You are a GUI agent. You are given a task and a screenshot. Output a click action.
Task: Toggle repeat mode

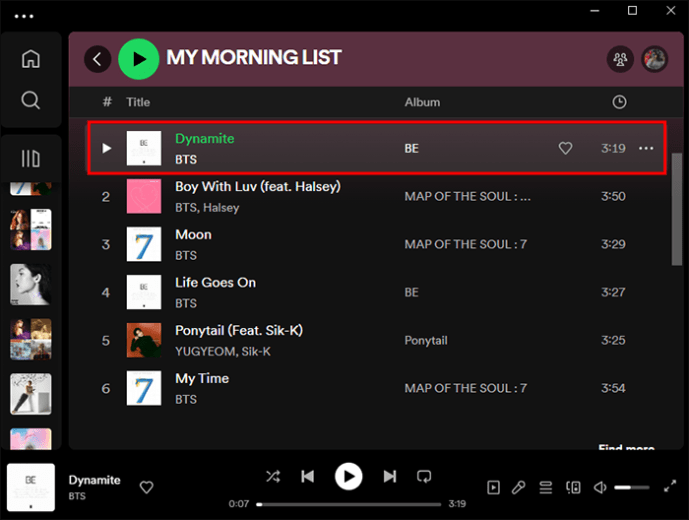pyautogui.click(x=424, y=476)
